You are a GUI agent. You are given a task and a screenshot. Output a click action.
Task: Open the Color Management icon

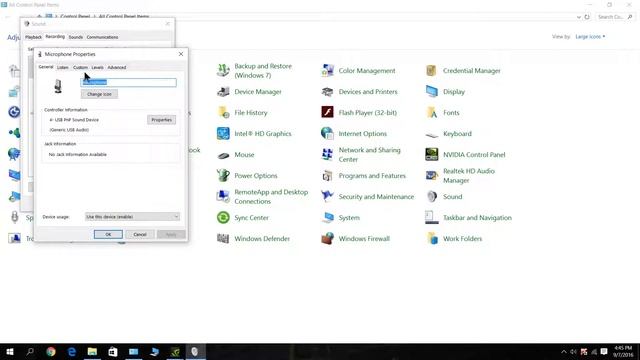[327, 71]
